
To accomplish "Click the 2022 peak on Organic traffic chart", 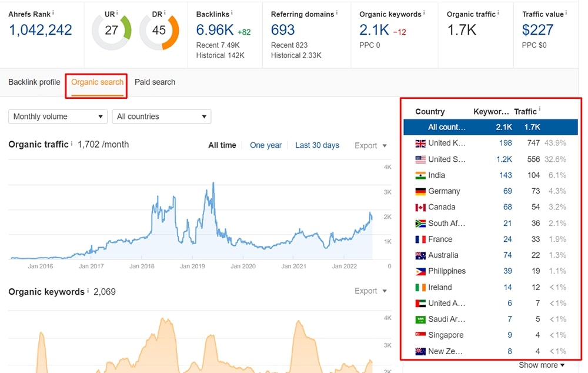I will tap(370, 213).
